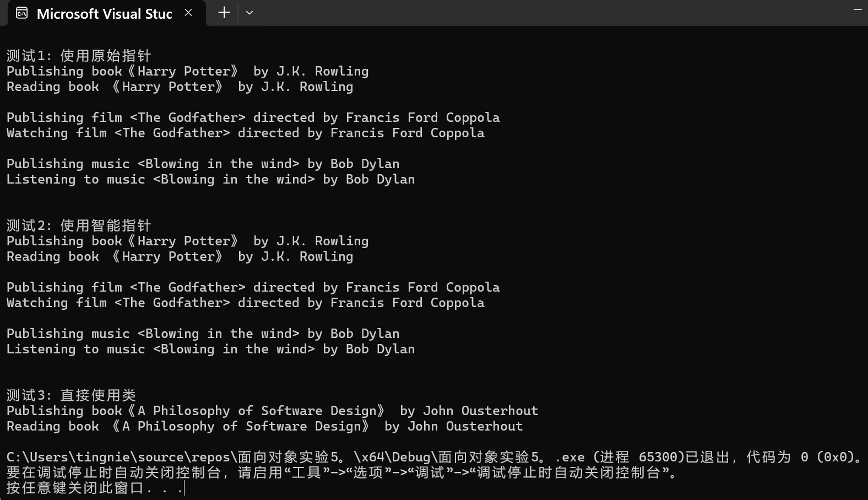The image size is (868, 500).
Task: Click the first Publishing book Harry Potter line
Action: tap(187, 71)
